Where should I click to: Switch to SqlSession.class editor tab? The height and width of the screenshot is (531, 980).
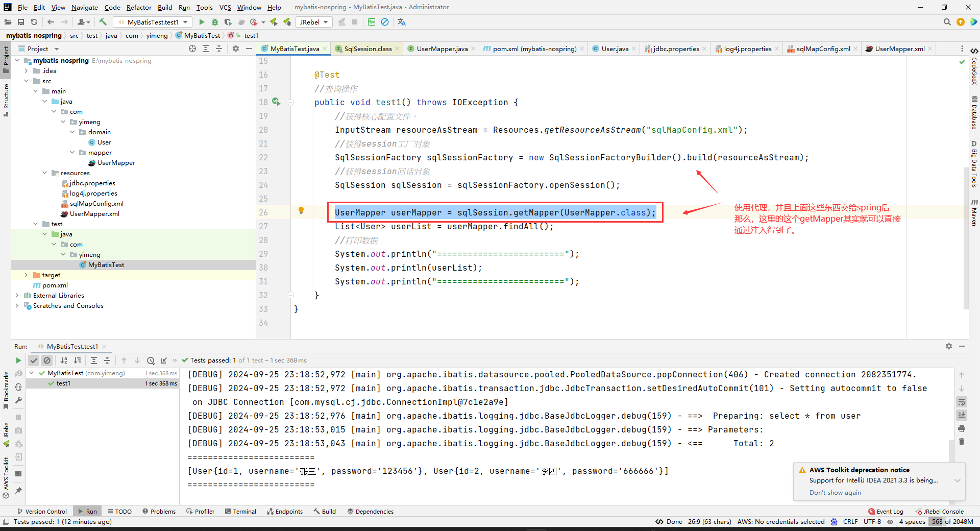[x=368, y=49]
